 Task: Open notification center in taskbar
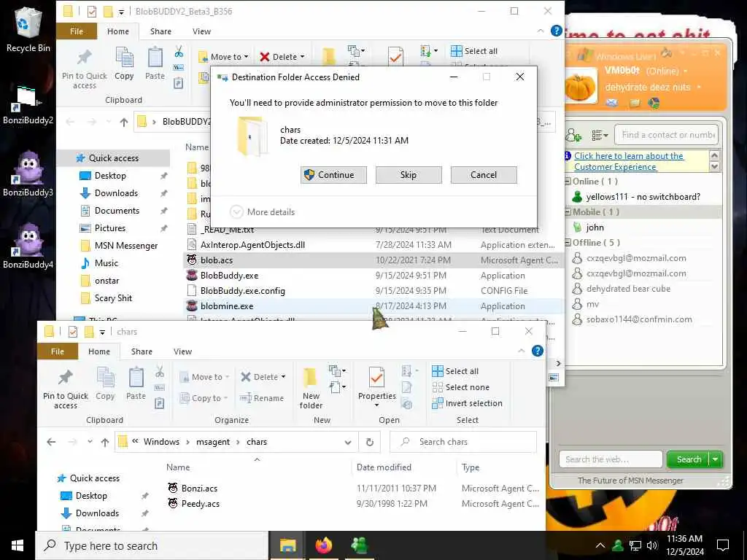[x=723, y=545]
